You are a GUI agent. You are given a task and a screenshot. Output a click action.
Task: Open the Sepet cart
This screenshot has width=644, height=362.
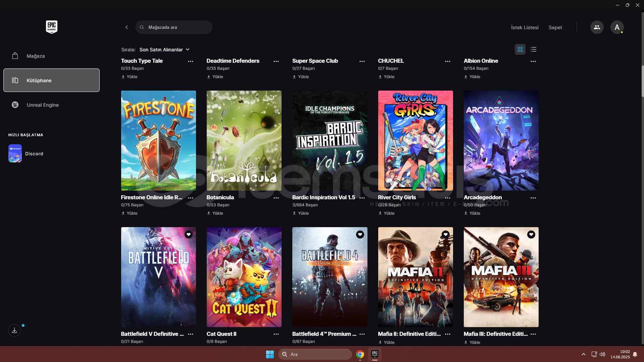[555, 28]
